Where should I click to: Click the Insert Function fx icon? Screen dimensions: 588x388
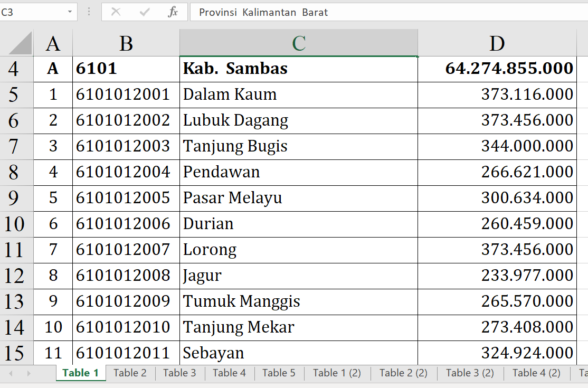click(x=173, y=12)
